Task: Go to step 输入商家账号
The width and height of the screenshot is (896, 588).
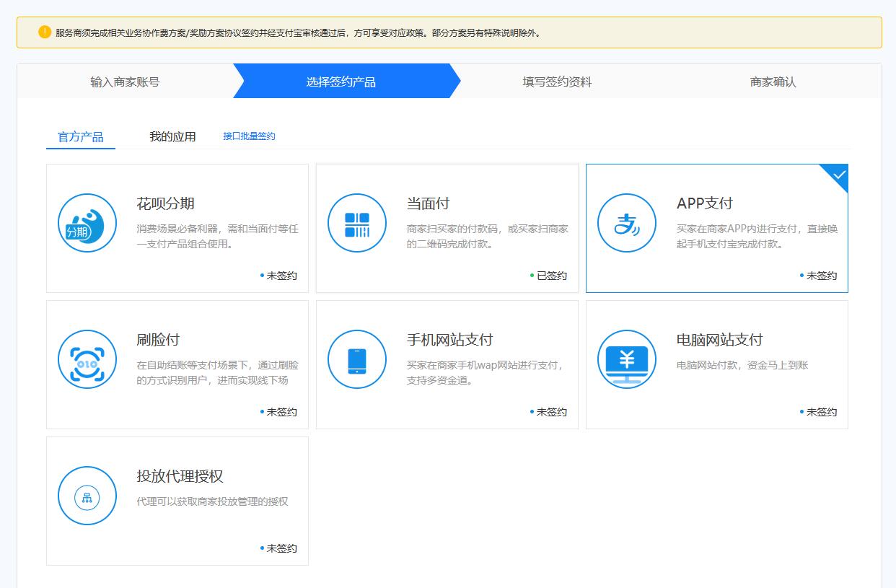Action: pyautogui.click(x=125, y=82)
